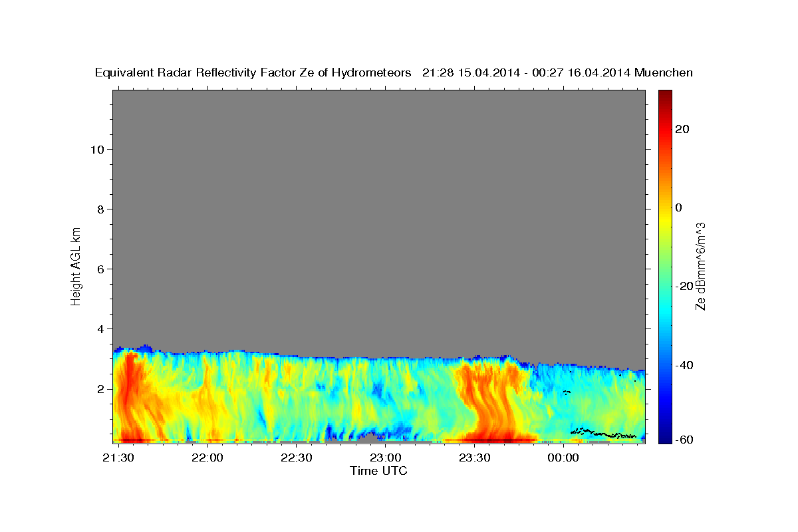Screen dimensions: 798x532
Task: Click the colorbar label 'Ze dBmm^6/m^3'
Action: (700, 266)
